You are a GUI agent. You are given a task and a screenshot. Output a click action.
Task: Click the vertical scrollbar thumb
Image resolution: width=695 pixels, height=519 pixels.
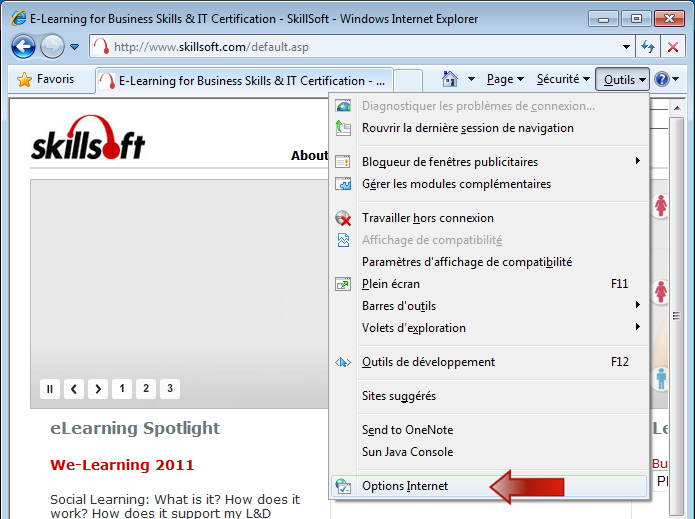point(676,316)
